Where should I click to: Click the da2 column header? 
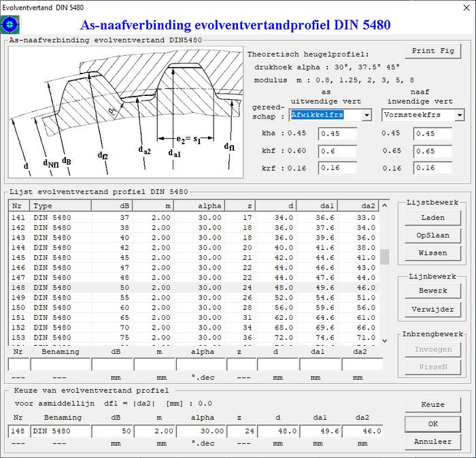click(x=358, y=206)
